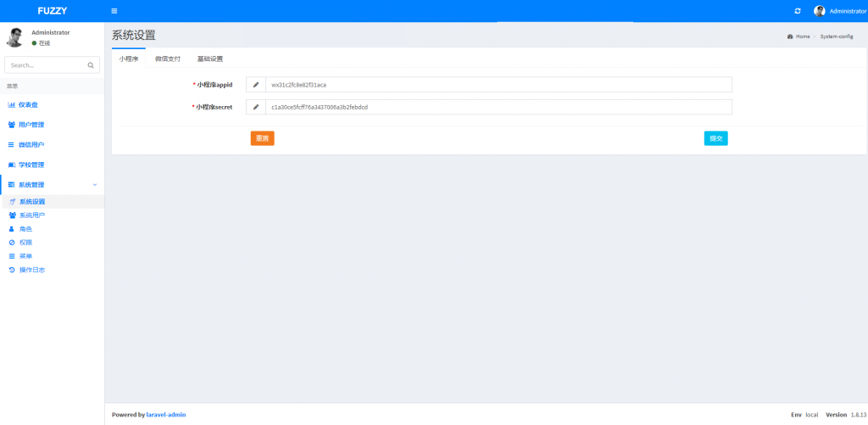Open Administrator user menu in top right

(x=839, y=11)
